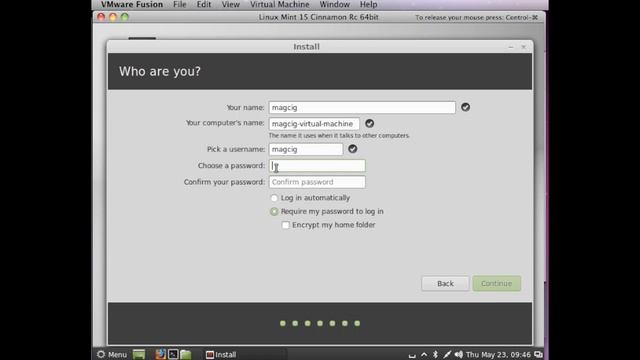Launch the Terminal from the panel

click(x=173, y=354)
